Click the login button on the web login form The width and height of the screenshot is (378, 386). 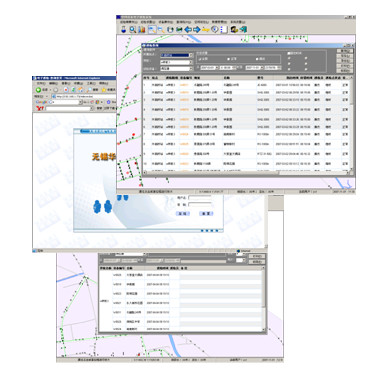(x=183, y=214)
